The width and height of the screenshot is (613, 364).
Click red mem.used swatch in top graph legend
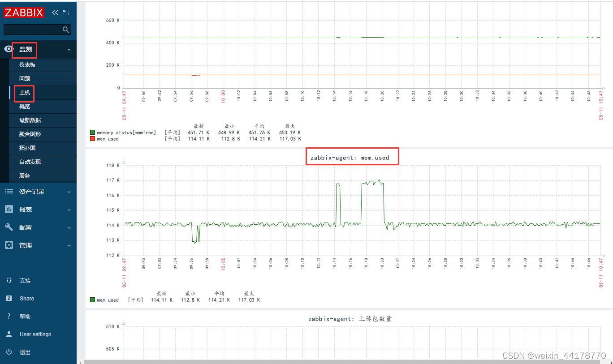tap(92, 139)
